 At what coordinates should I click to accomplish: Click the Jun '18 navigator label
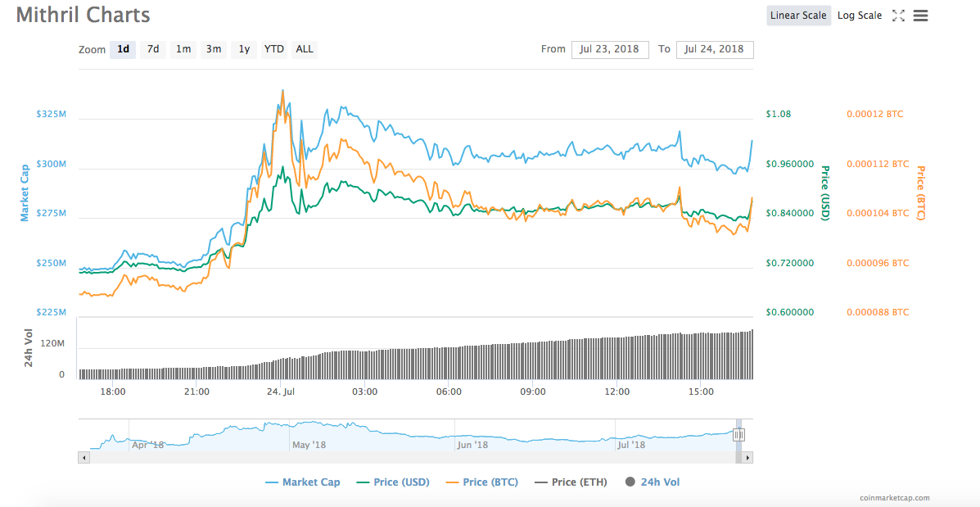point(472,445)
